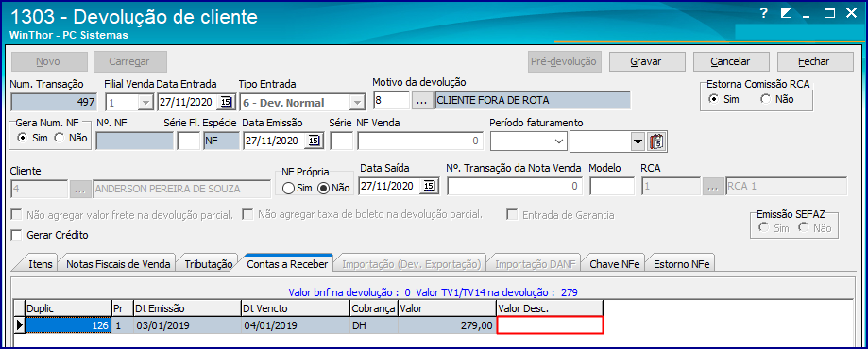
Task: Select Não for Estorna Comissão RCA
Action: coord(766,99)
